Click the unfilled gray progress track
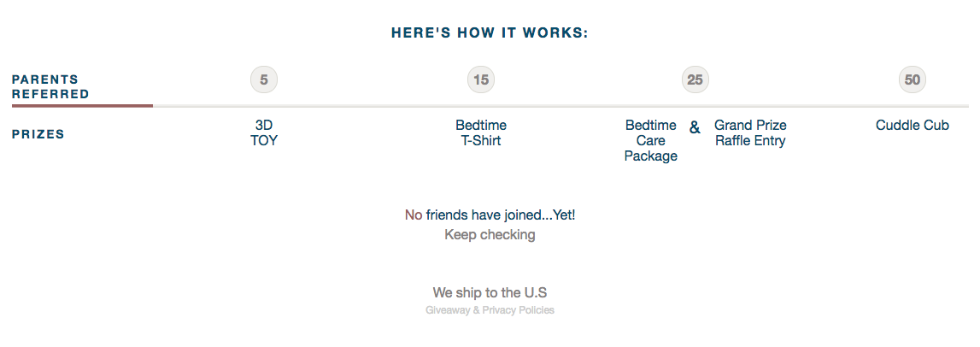This screenshot has width=980, height=347. tap(560, 106)
